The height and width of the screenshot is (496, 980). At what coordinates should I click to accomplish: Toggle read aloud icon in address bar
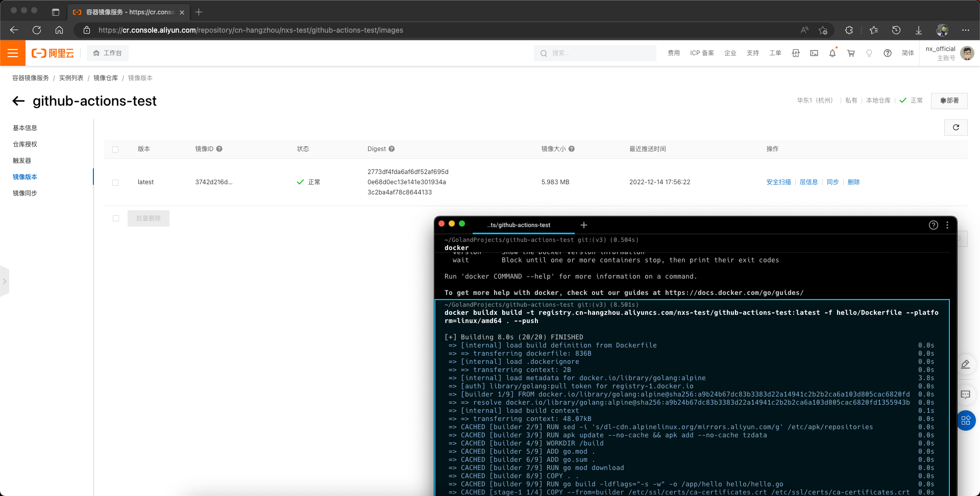pyautogui.click(x=804, y=30)
